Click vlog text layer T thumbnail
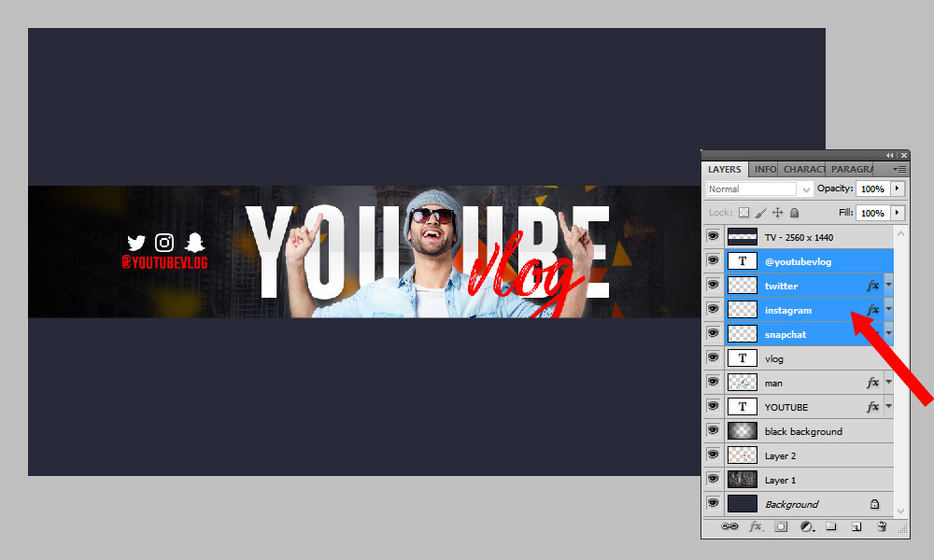 pos(743,358)
